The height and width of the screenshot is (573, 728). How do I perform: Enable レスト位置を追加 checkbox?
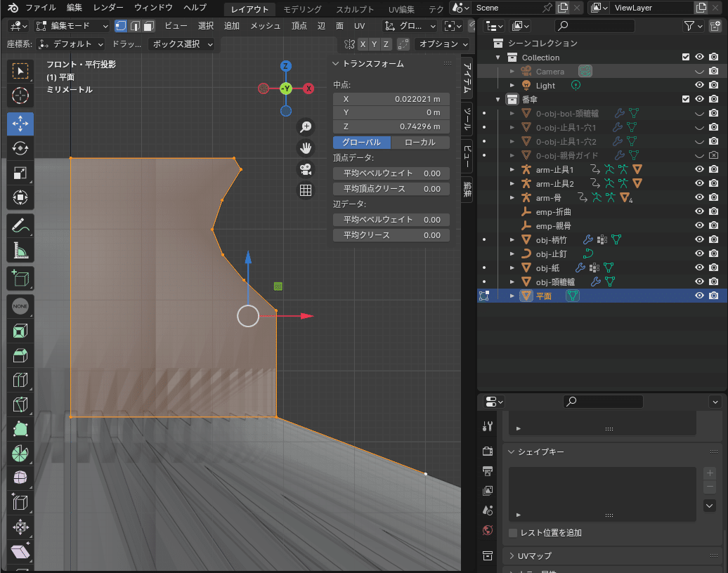click(513, 533)
